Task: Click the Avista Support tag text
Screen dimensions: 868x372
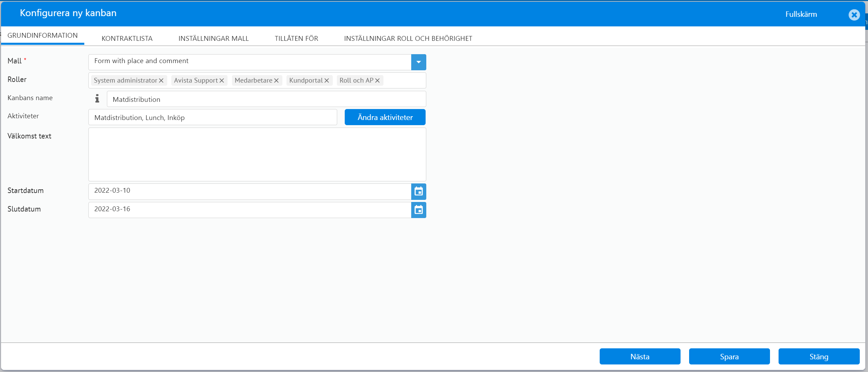Action: click(x=196, y=81)
